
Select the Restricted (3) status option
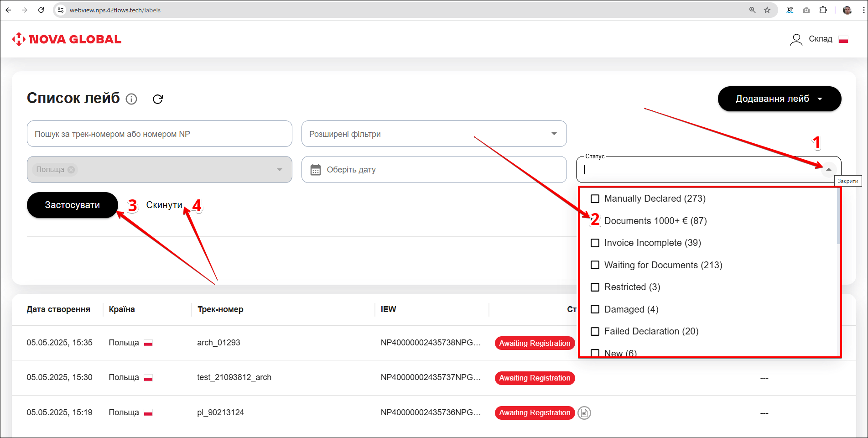595,287
